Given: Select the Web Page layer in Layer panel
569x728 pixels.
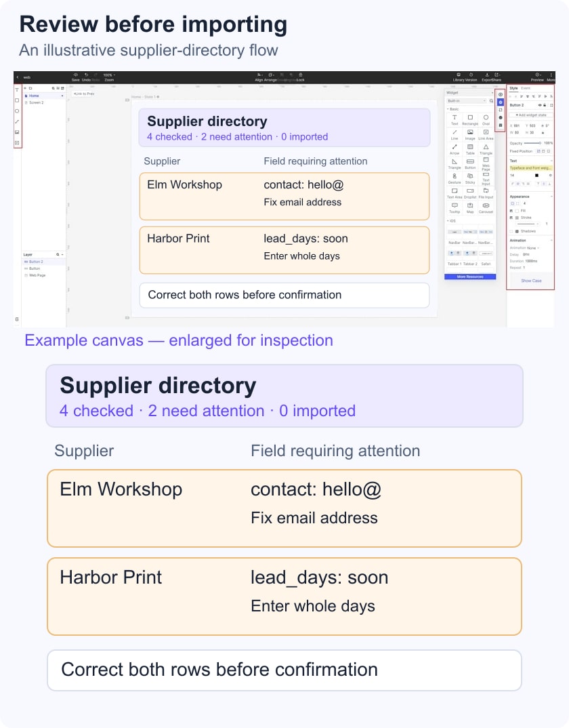Looking at the screenshot, I should [x=43, y=275].
